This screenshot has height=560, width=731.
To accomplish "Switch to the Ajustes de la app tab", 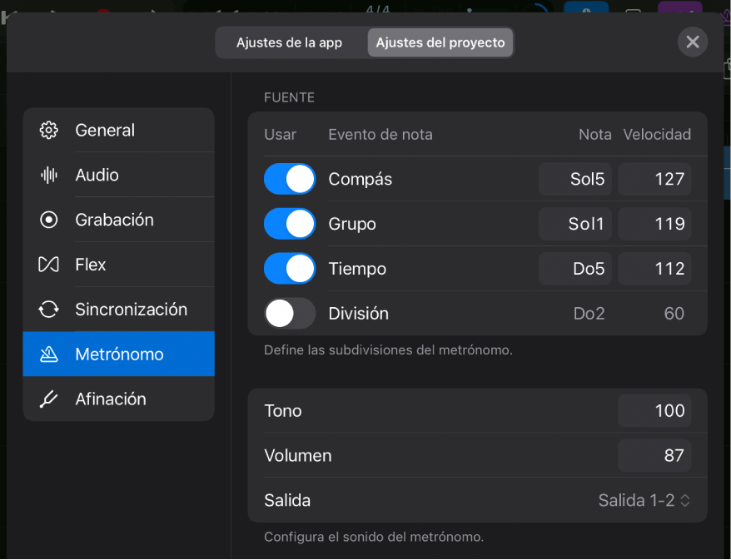I will [290, 42].
